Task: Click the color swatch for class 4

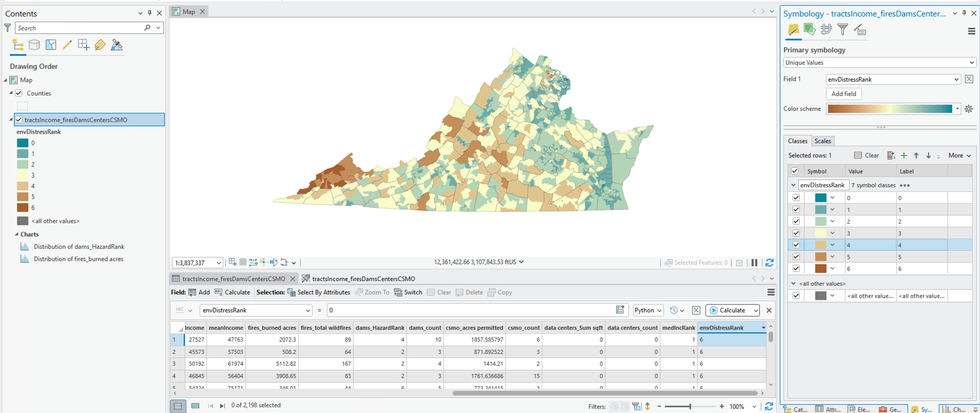Action: point(820,245)
